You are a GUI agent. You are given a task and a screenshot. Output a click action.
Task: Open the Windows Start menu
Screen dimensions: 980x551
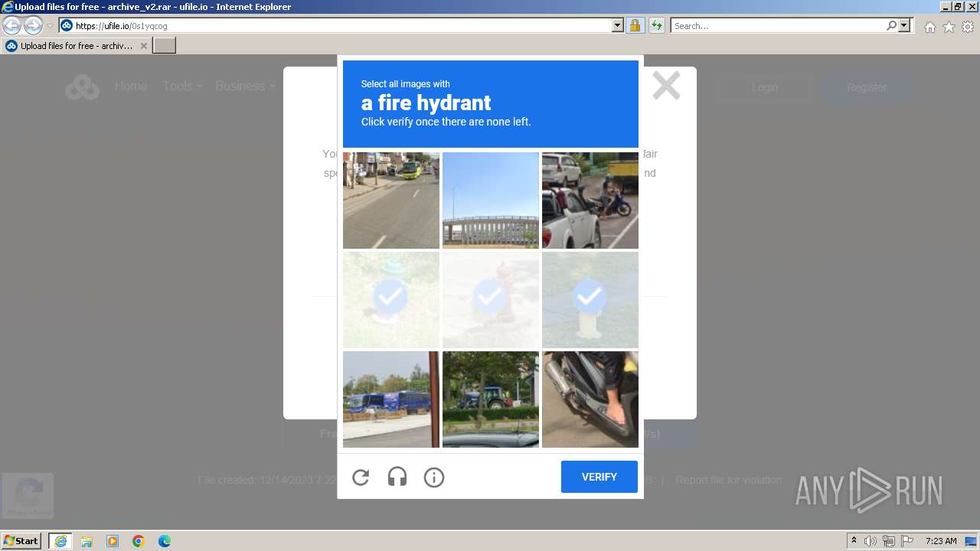click(x=21, y=541)
